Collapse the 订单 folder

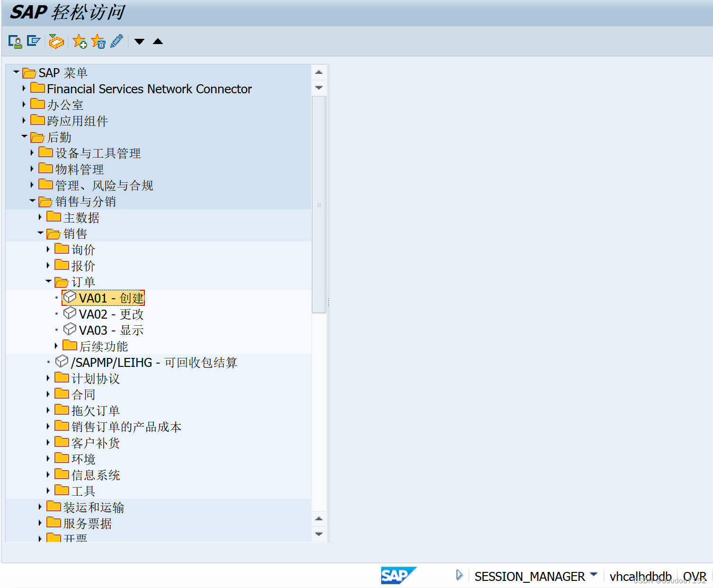click(48, 281)
